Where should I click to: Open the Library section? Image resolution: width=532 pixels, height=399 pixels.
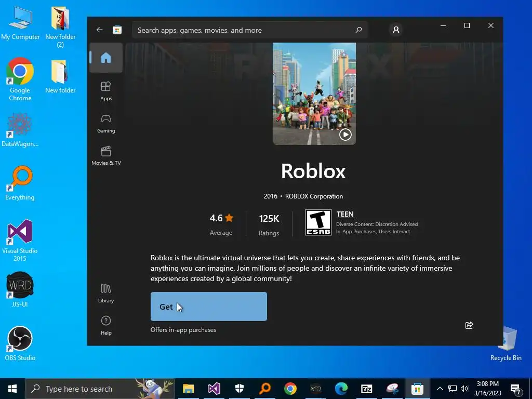click(x=106, y=294)
